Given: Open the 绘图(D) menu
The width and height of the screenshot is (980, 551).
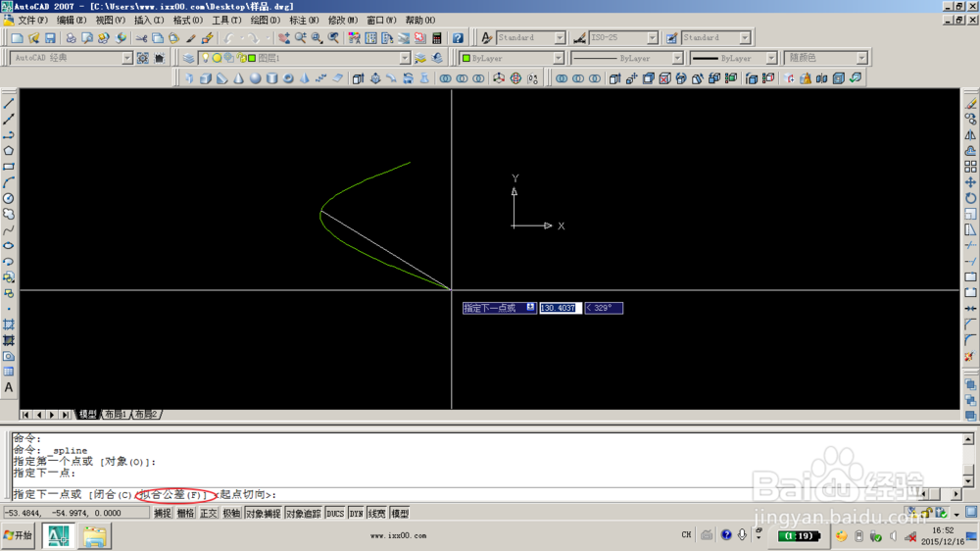Looking at the screenshot, I should [x=265, y=21].
